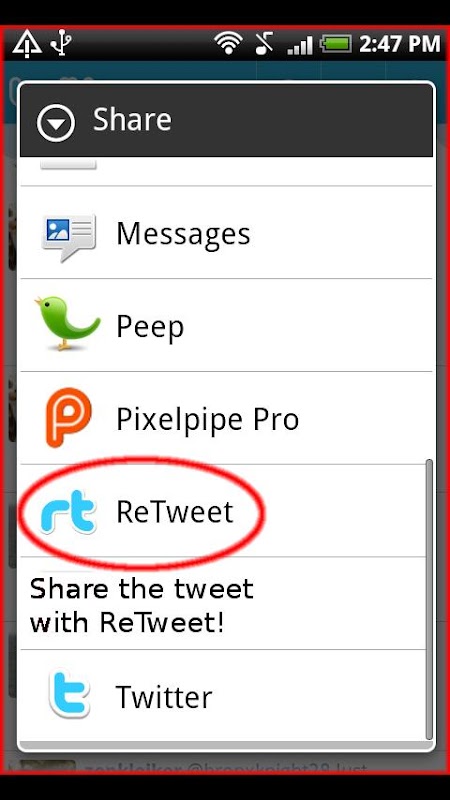Screen dimensions: 450x800
Task: Tap the blue rt ReTweet icon
Action: click(x=68, y=512)
